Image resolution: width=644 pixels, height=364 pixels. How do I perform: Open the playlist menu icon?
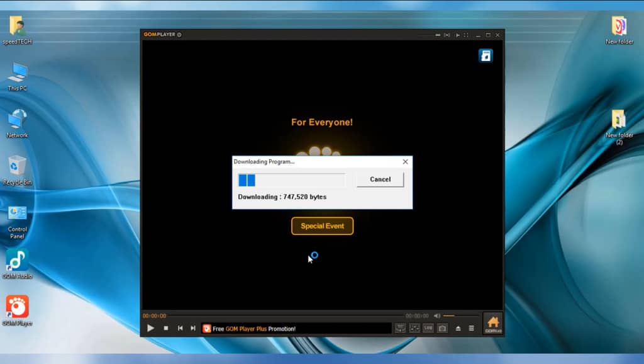(471, 328)
